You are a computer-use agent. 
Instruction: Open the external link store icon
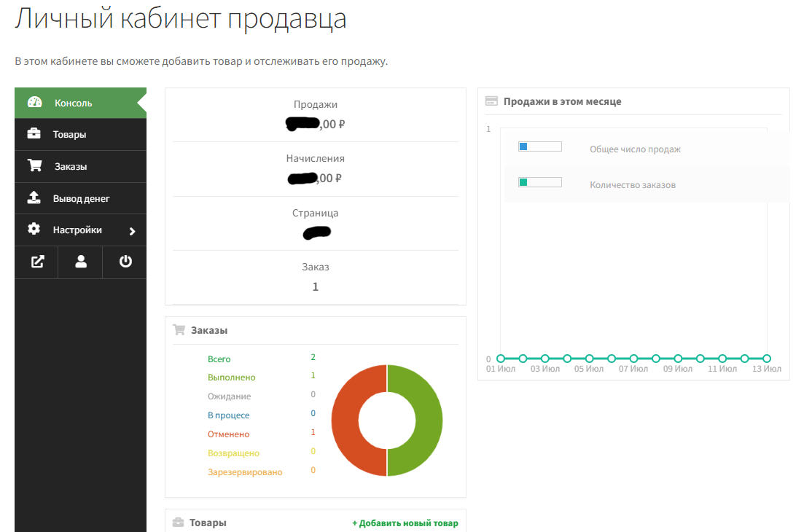(x=36, y=262)
